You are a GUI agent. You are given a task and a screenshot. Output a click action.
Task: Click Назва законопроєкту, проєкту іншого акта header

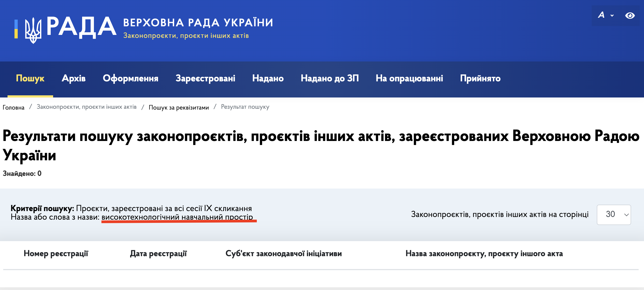(484, 253)
